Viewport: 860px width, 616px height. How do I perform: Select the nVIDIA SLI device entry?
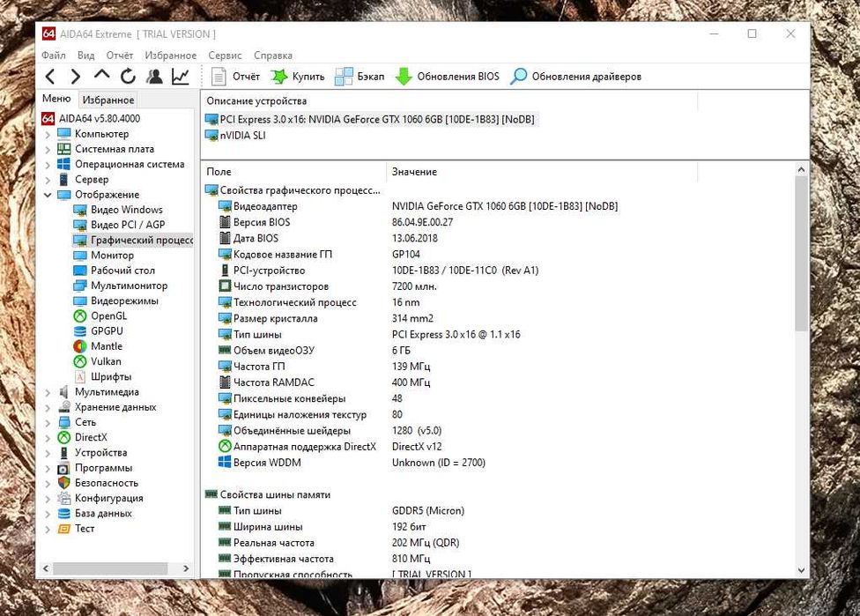pyautogui.click(x=235, y=136)
